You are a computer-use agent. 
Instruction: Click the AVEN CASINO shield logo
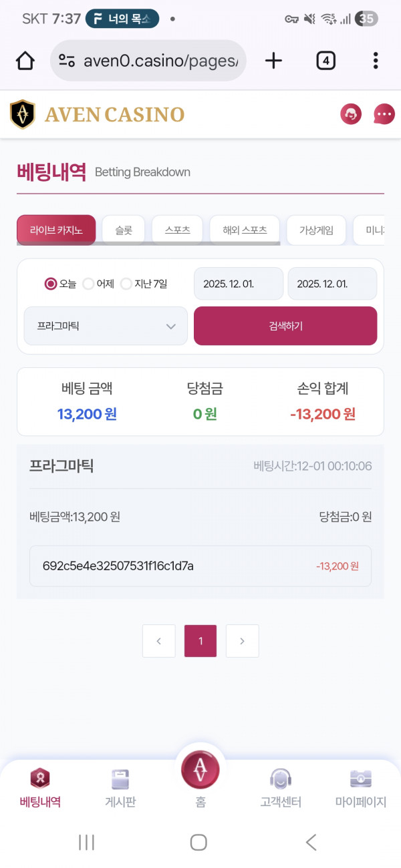[22, 114]
